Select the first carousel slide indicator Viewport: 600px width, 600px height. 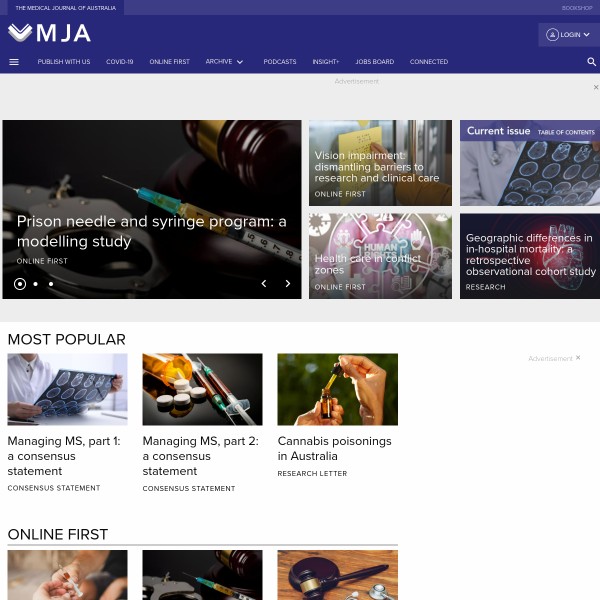pos(20,284)
